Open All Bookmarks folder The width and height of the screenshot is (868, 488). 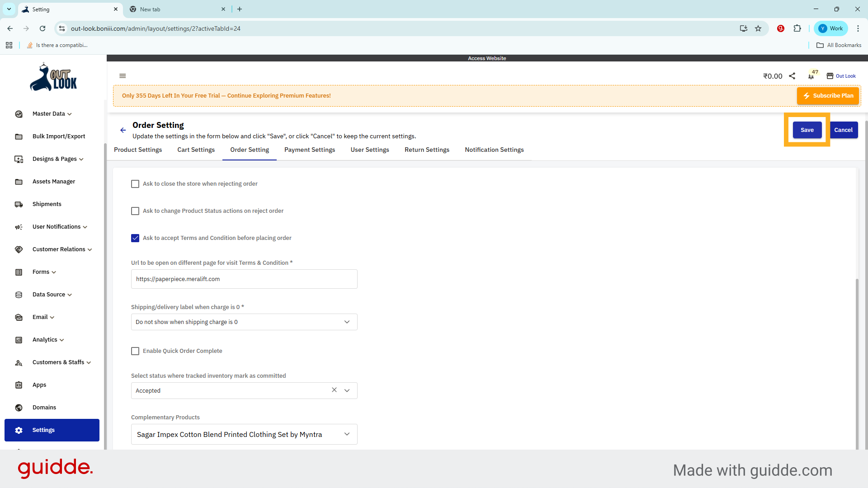(x=839, y=45)
